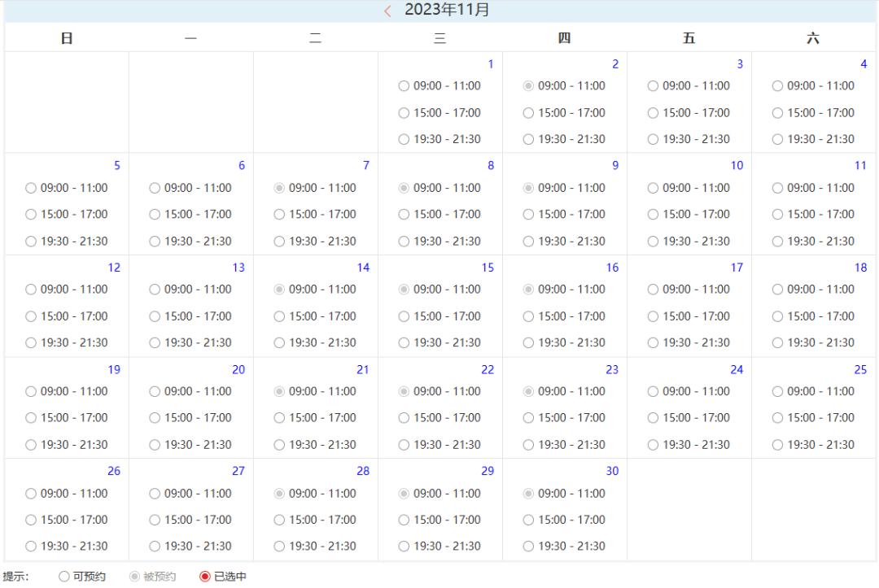Choose 19:30 - 21:30 slot on November 16

528,343
